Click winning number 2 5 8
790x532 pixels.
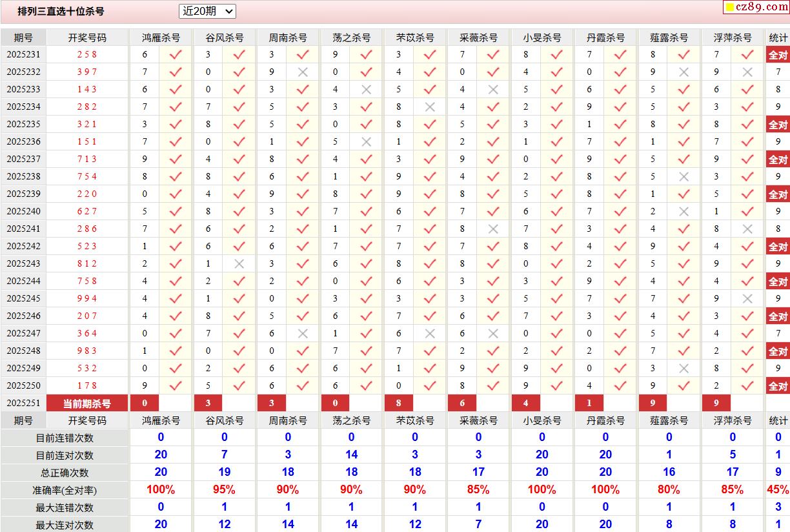tap(87, 55)
